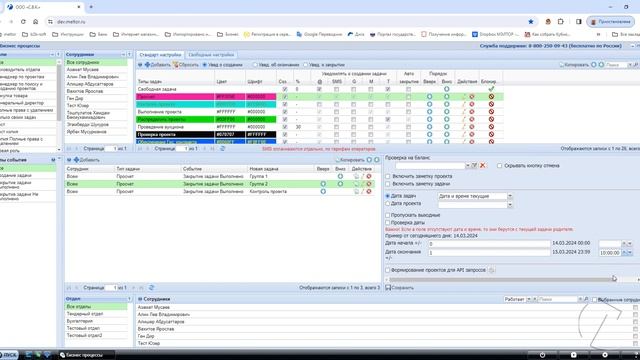Screen dimensions: 640x360
Task: Refresh the task types grid
Action: [222, 149]
